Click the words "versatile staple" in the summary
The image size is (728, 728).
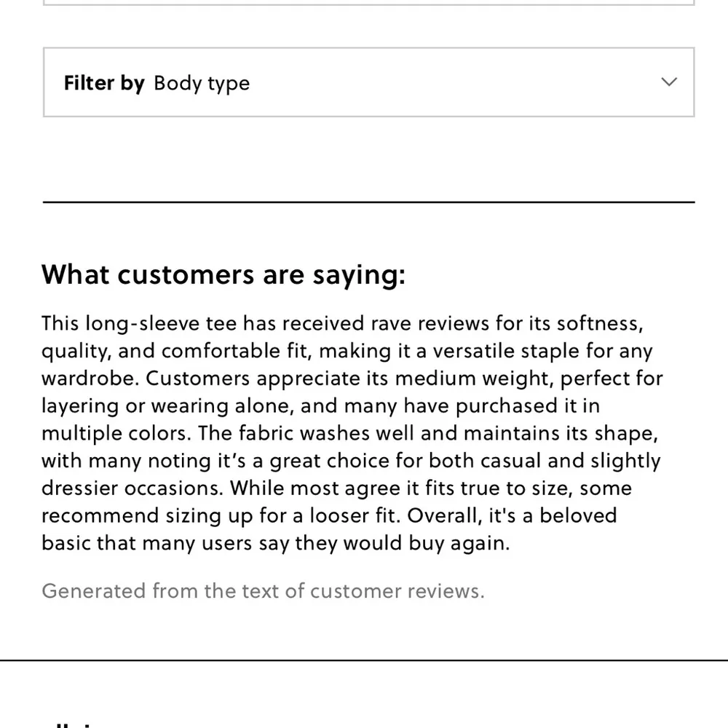[x=510, y=350]
